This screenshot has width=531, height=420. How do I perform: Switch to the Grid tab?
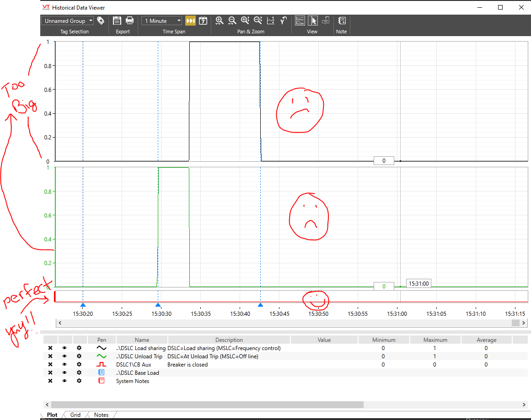[x=75, y=415]
